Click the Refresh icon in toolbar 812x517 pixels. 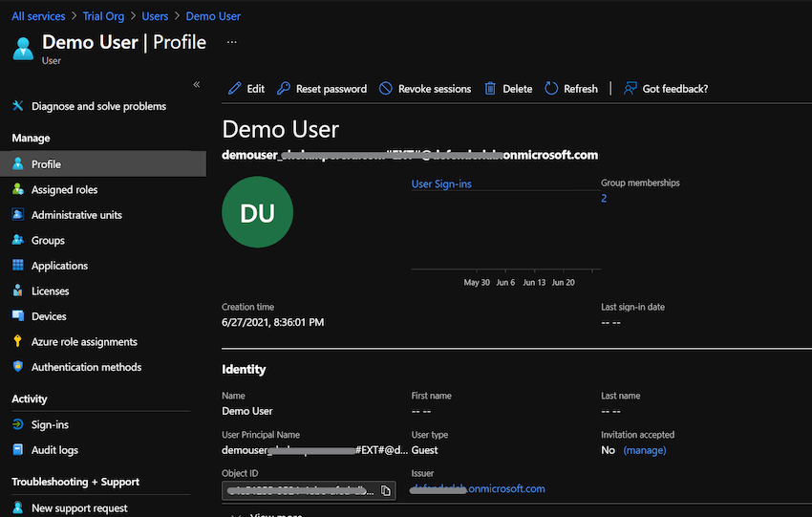551,89
